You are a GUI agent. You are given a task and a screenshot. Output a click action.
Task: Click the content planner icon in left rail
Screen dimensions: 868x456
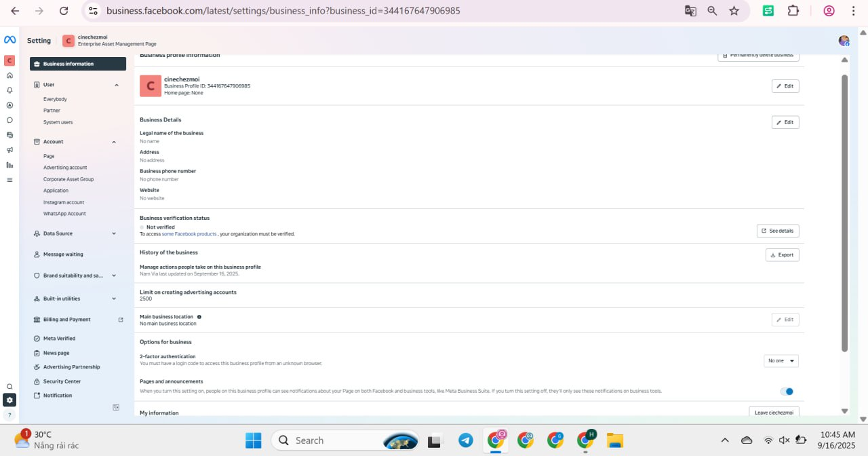point(9,135)
